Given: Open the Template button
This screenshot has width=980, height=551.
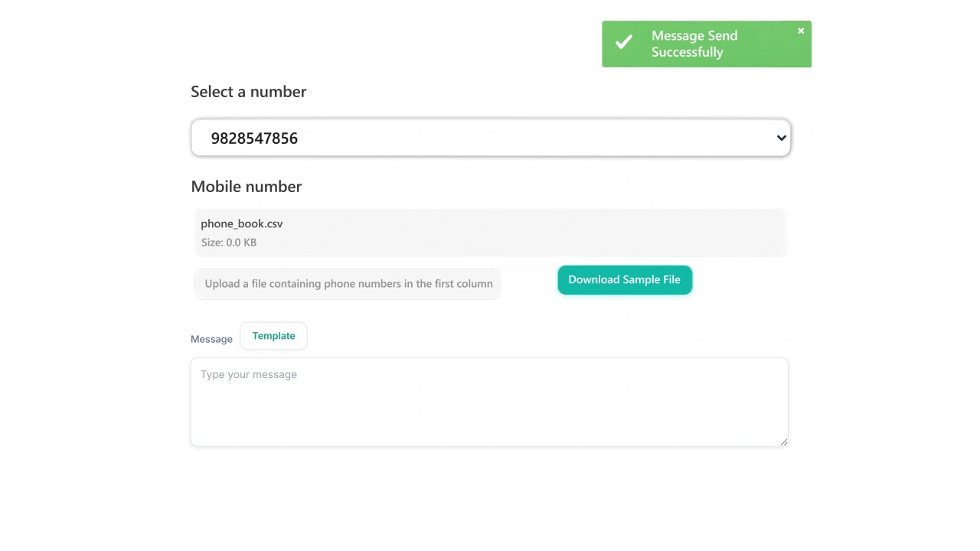Looking at the screenshot, I should coord(273,336).
